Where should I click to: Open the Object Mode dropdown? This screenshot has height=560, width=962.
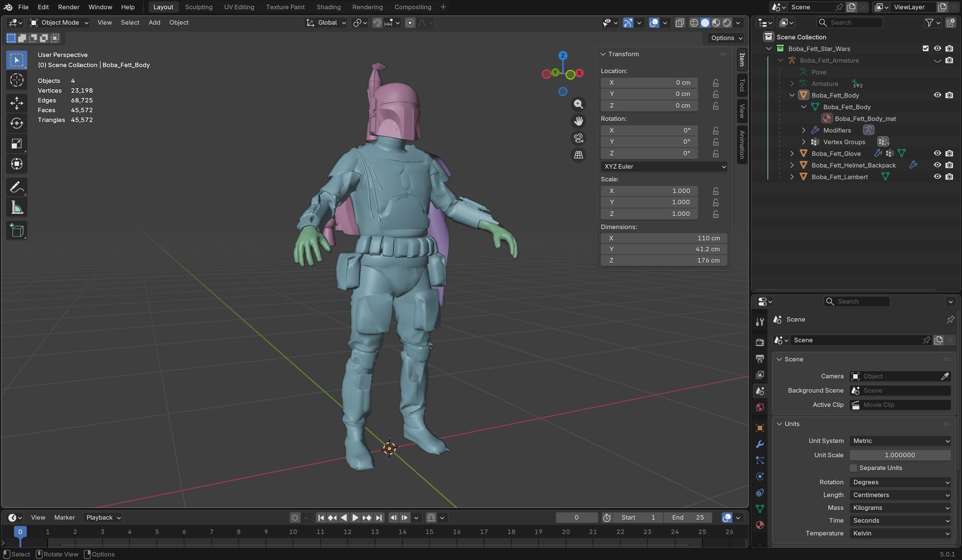(x=59, y=22)
